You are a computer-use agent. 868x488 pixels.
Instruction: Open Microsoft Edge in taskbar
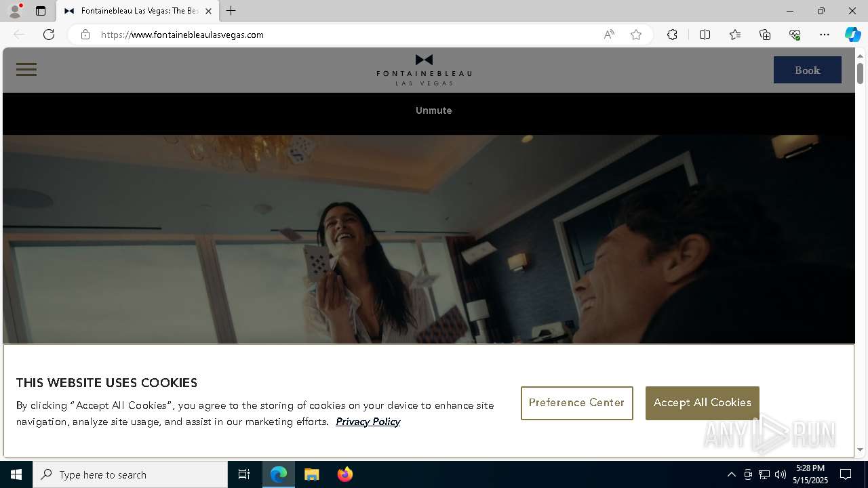coord(279,474)
